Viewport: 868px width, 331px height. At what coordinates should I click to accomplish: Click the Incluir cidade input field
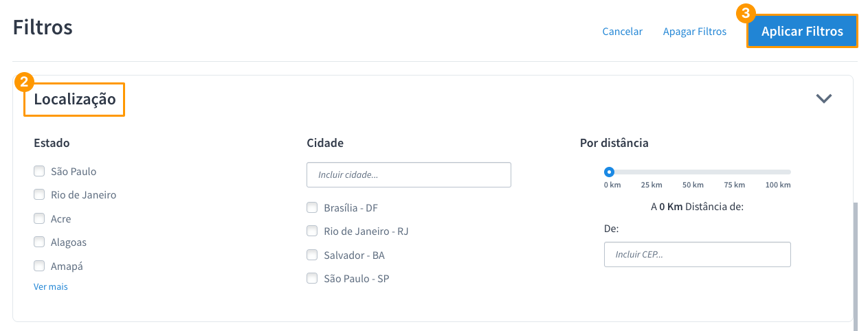pos(409,175)
